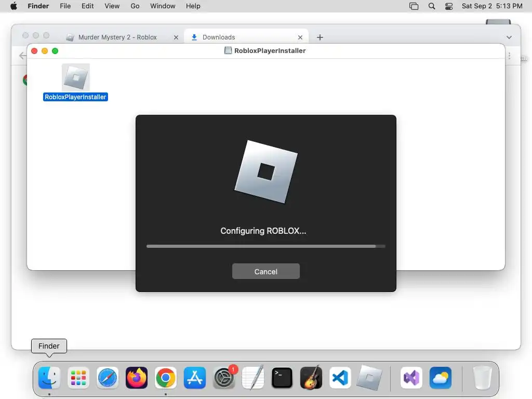
Task: Open the cloud weather app in dock
Action: coord(441,378)
